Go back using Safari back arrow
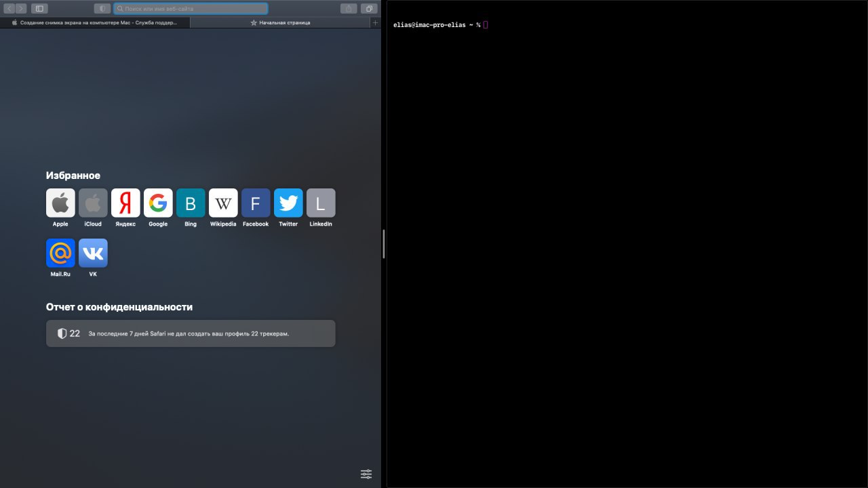The width and height of the screenshot is (868, 488). 9,9
